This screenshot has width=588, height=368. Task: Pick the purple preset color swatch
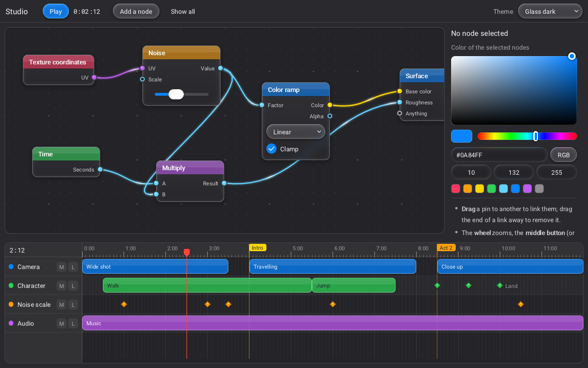pyautogui.click(x=527, y=189)
